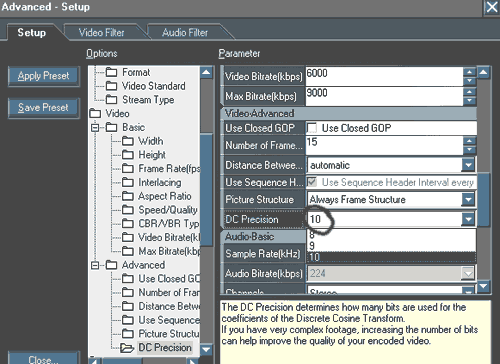Click the Max Bitrate(kbps) input field

click(x=384, y=96)
